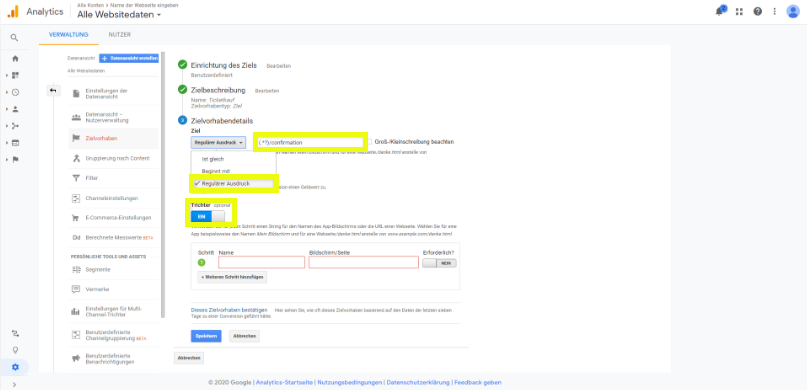Switch to the VERWALTUNG tab
This screenshot has height=390, width=807.
(68, 35)
